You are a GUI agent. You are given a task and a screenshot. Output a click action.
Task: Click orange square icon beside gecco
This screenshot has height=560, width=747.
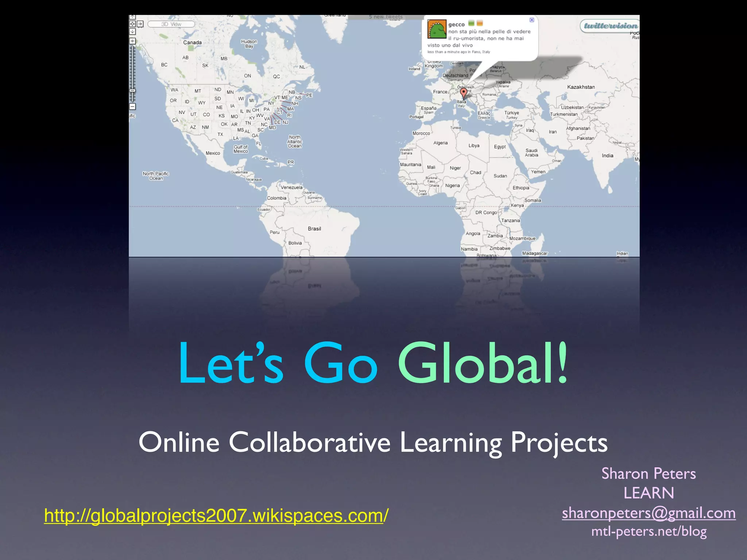[480, 23]
